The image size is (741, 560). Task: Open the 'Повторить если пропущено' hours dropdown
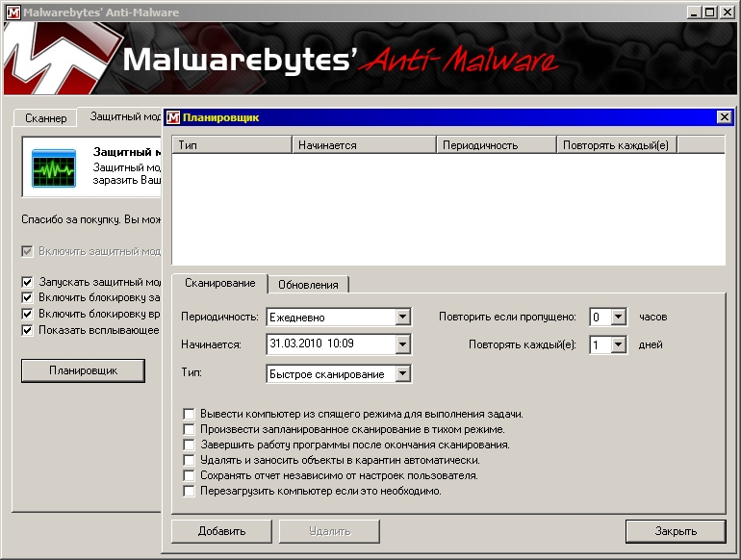(618, 317)
